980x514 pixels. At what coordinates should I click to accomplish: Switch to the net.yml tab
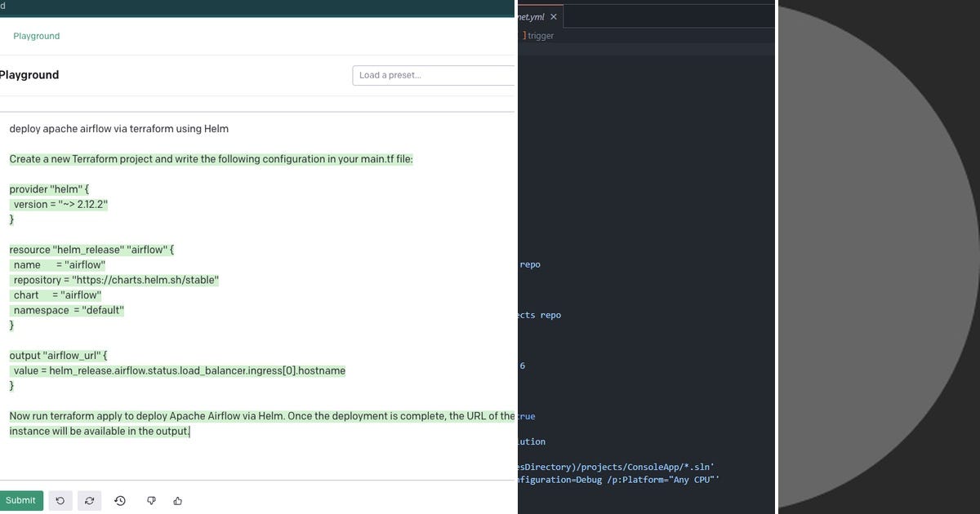[x=532, y=16]
